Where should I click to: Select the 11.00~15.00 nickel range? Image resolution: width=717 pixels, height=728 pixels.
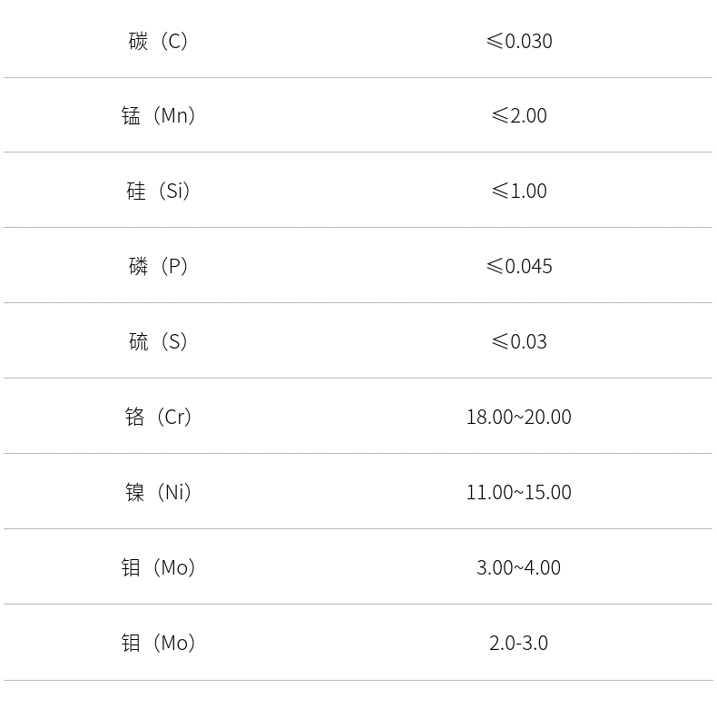coord(519,492)
